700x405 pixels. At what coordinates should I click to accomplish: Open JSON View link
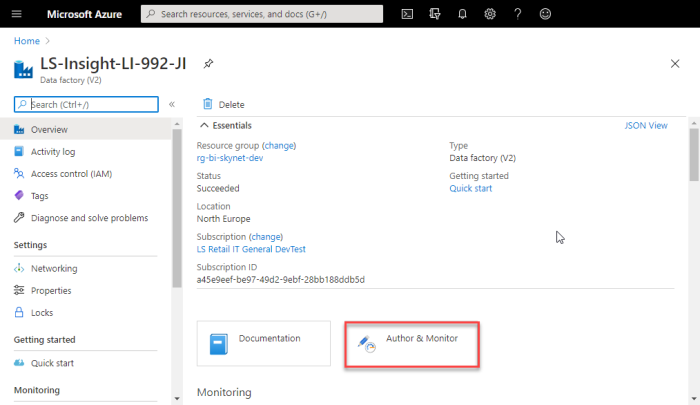coord(646,125)
